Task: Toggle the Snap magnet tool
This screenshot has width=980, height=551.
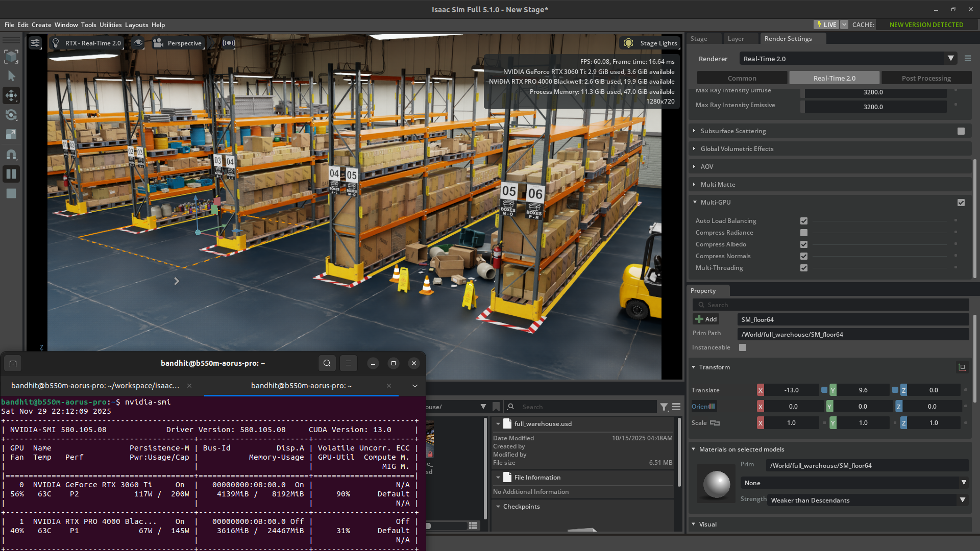Action: click(x=11, y=154)
